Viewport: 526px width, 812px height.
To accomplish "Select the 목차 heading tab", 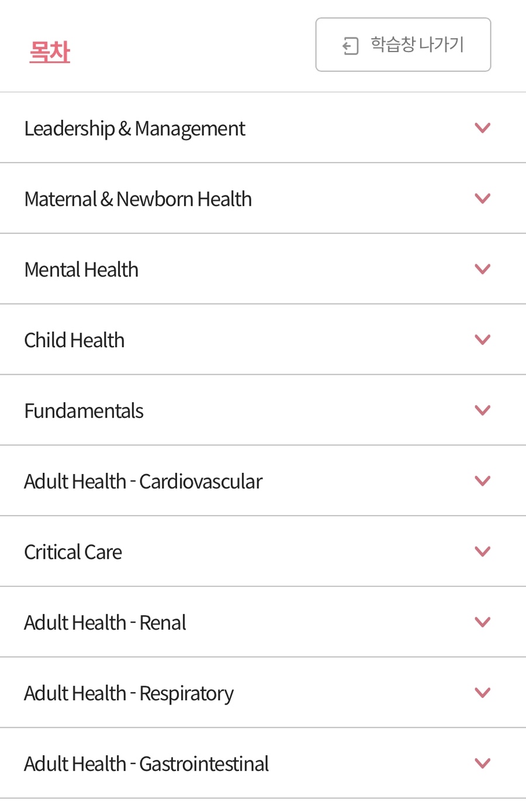I will pyautogui.click(x=50, y=52).
